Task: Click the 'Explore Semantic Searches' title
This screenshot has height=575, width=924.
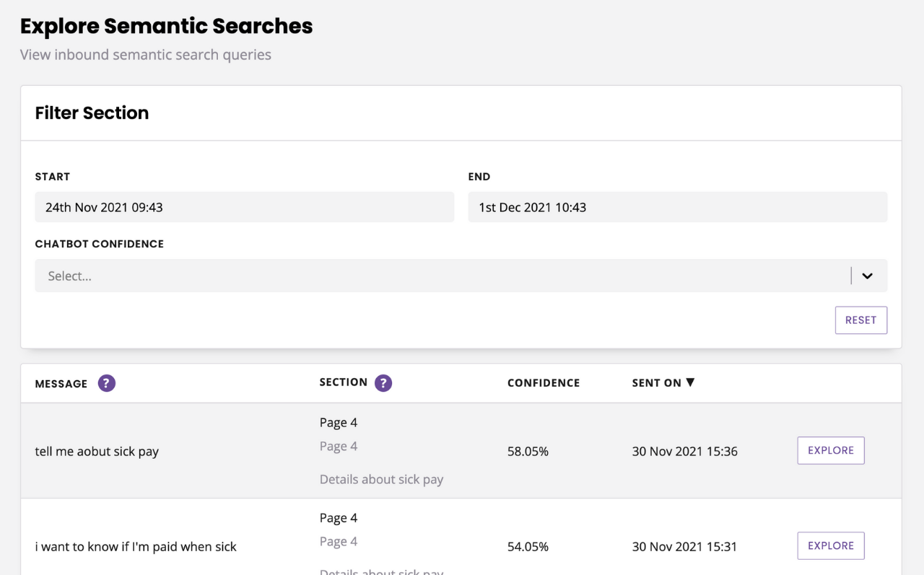Action: pyautogui.click(x=166, y=26)
